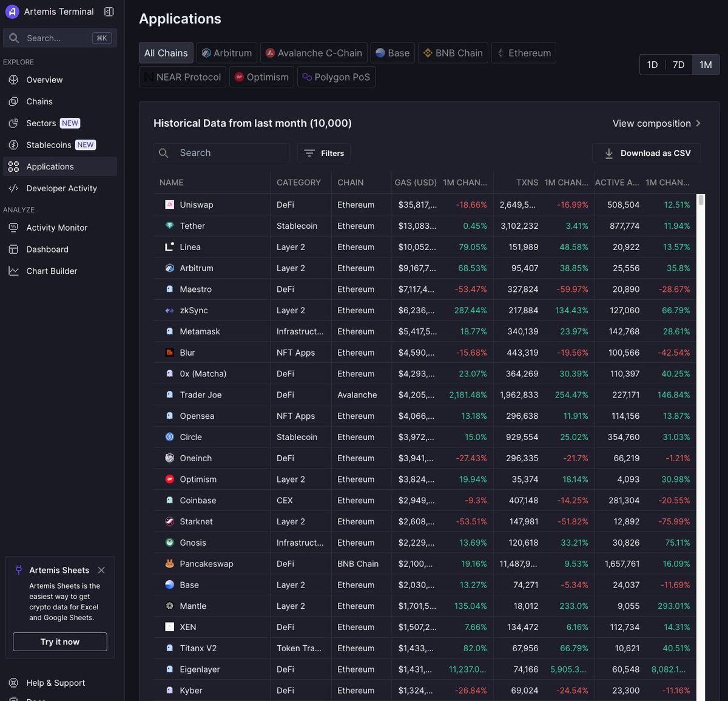
Task: Click the Applications grid icon in sidebar
Action: [x=13, y=167]
